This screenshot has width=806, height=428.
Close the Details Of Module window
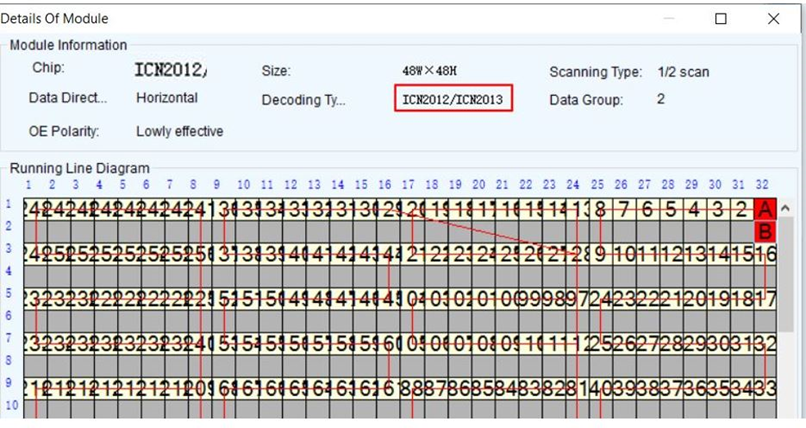pos(773,18)
